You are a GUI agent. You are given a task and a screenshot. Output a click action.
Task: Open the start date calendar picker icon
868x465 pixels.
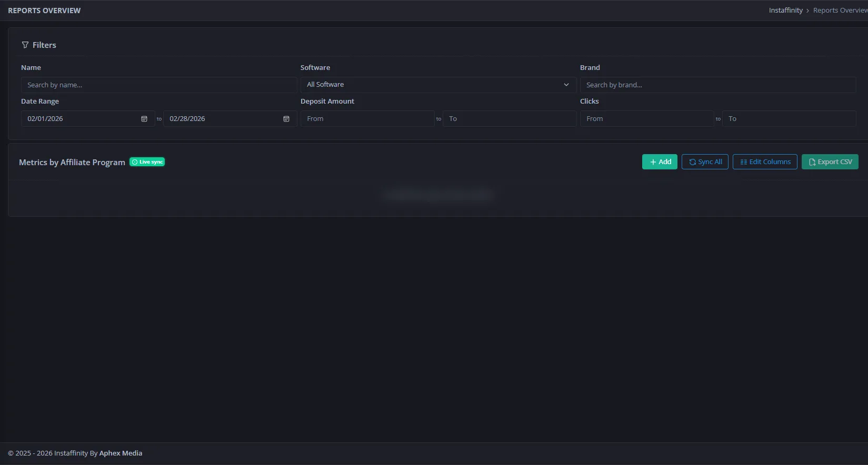pyautogui.click(x=144, y=119)
